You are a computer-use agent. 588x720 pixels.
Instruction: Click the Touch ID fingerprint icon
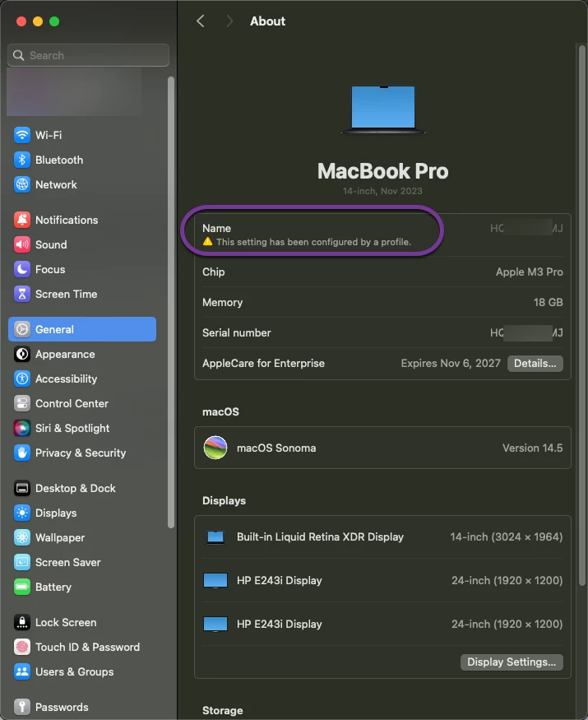[x=22, y=647]
